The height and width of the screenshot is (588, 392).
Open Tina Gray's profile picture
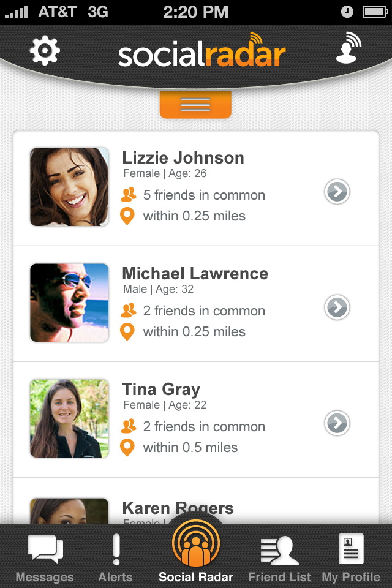click(x=69, y=418)
